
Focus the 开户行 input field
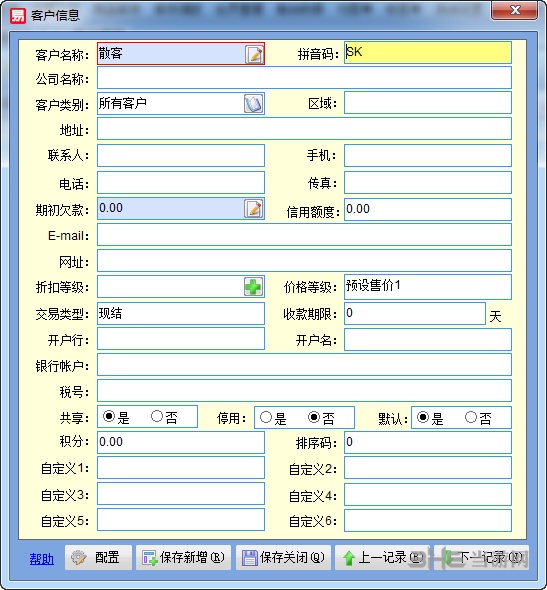click(181, 339)
